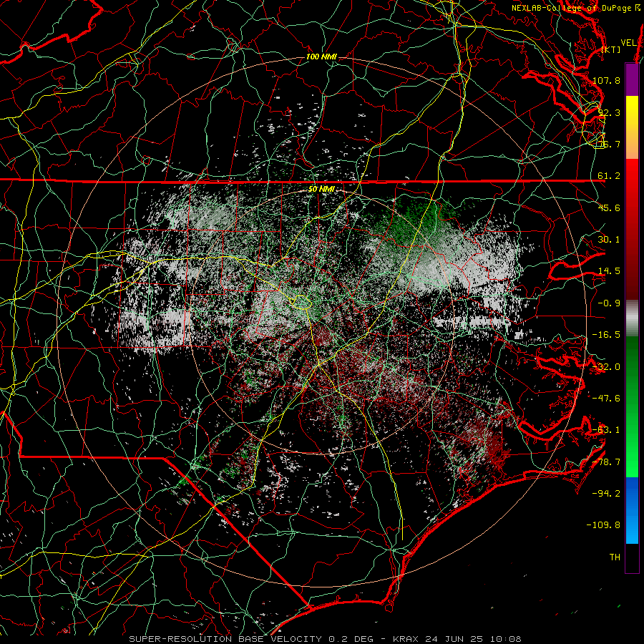Screen dimensions: 644x644
Task: Select the -109.8 legend value
Action: point(604,525)
